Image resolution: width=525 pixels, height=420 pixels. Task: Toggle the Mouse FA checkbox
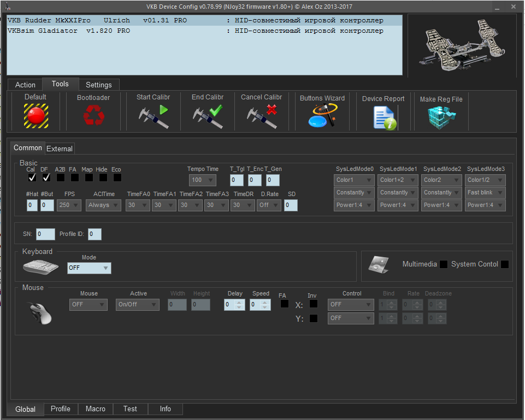pos(285,304)
